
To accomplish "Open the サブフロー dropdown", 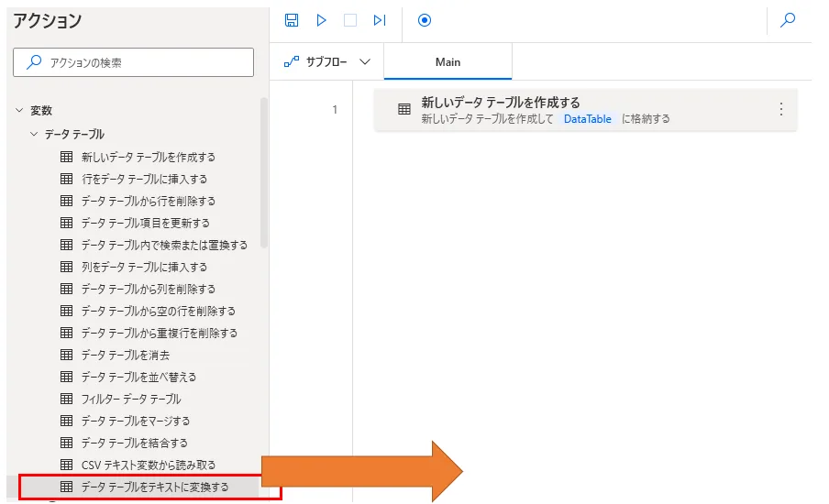I will pos(327,62).
